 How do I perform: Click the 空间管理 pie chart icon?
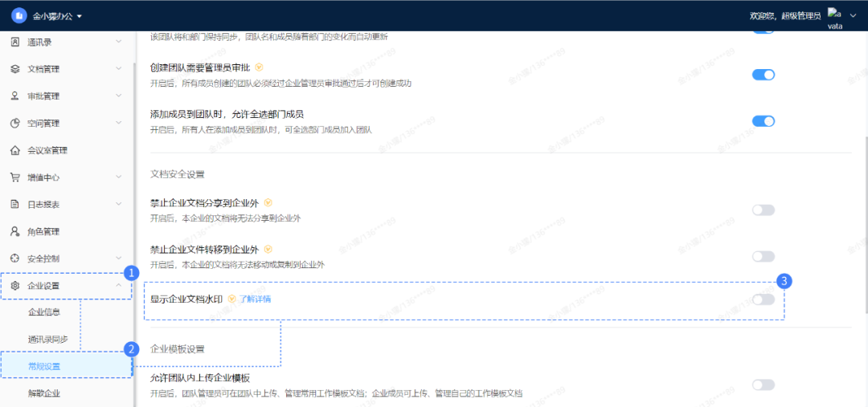(x=15, y=124)
